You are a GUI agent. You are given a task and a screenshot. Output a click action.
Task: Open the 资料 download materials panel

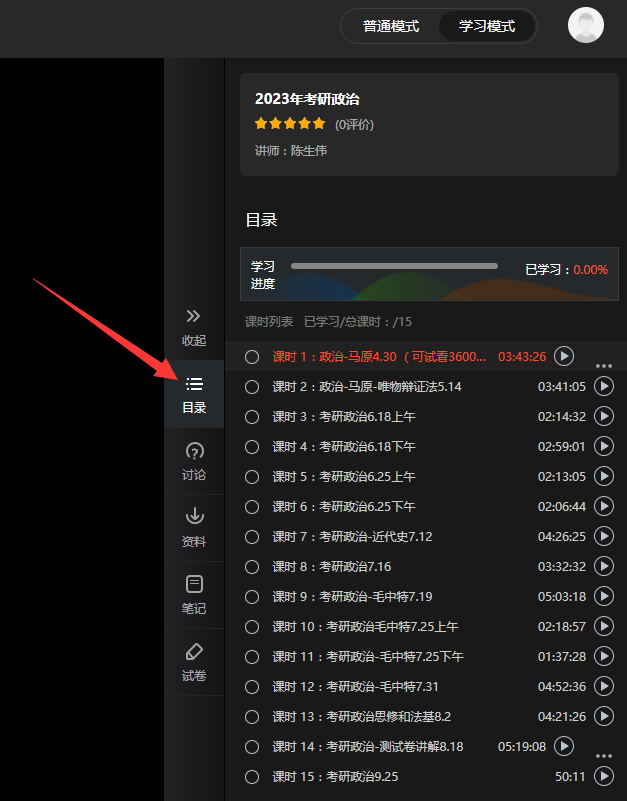point(194,528)
